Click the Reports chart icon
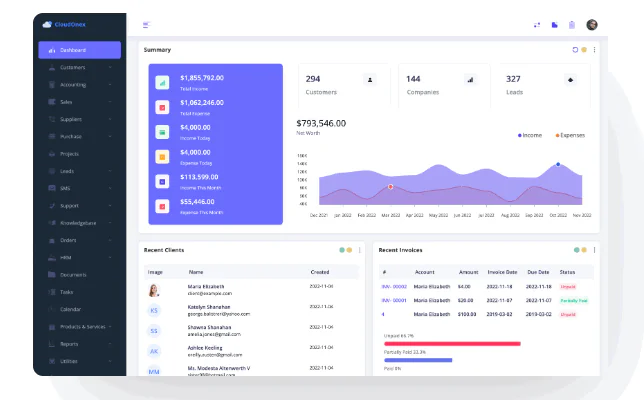644x400 pixels. click(52, 344)
